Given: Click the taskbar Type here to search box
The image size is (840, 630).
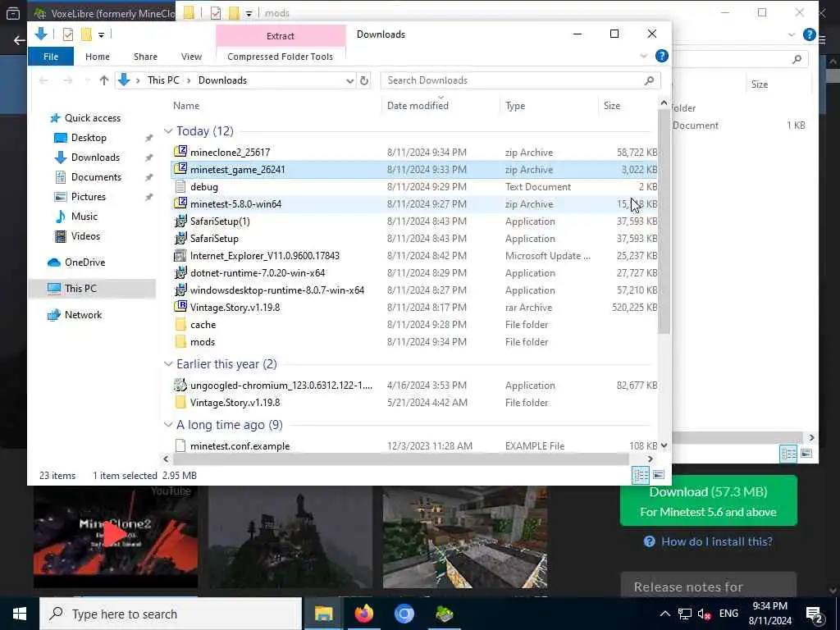Looking at the screenshot, I should point(171,614).
